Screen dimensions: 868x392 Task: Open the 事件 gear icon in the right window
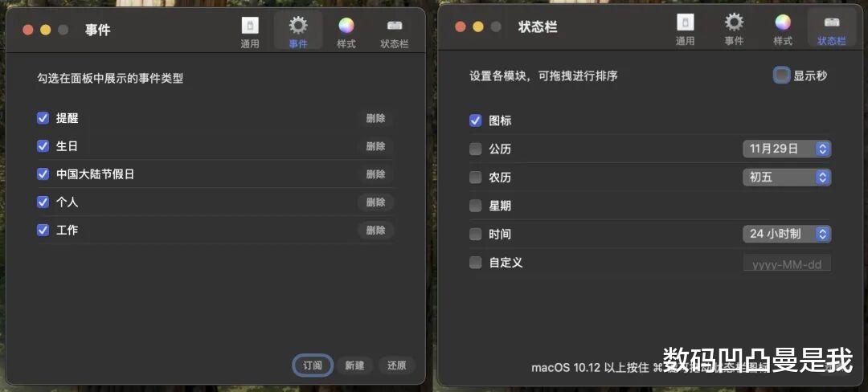(x=734, y=31)
